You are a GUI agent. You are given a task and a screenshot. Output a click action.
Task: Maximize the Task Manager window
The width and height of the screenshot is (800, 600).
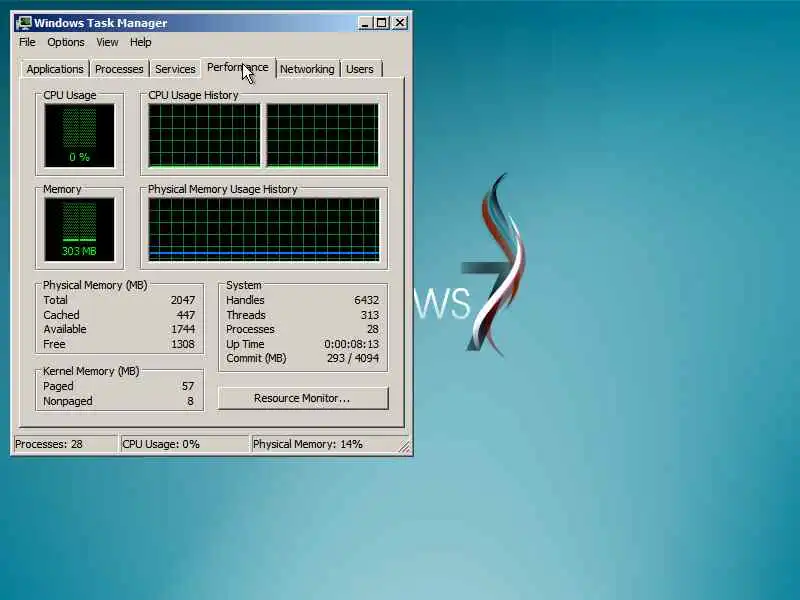click(x=382, y=23)
